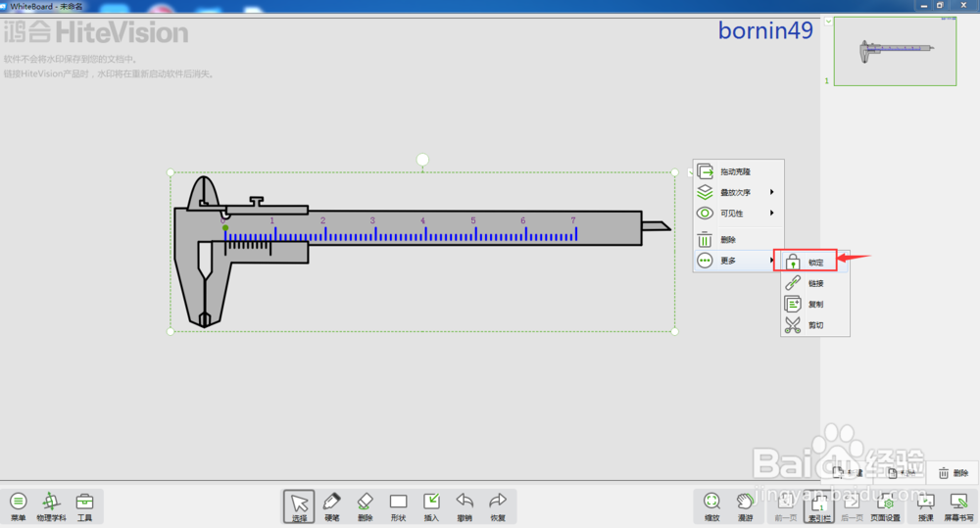Choose 删除 in the object context menu

coord(738,239)
